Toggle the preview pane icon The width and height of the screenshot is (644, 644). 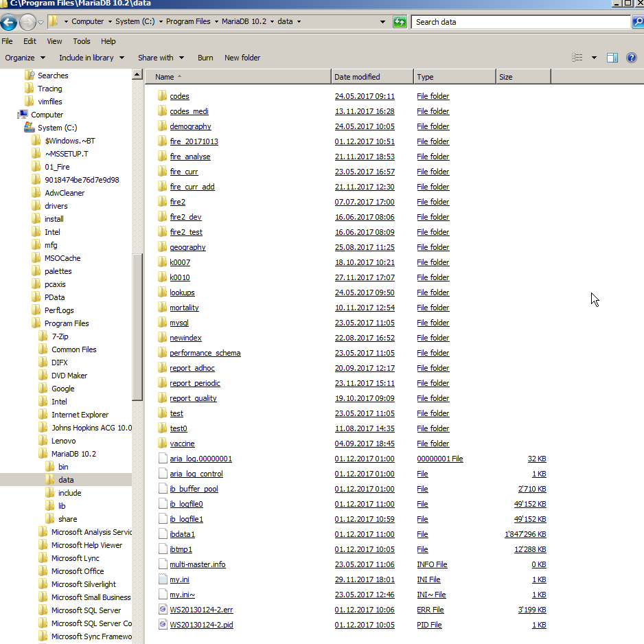(612, 58)
